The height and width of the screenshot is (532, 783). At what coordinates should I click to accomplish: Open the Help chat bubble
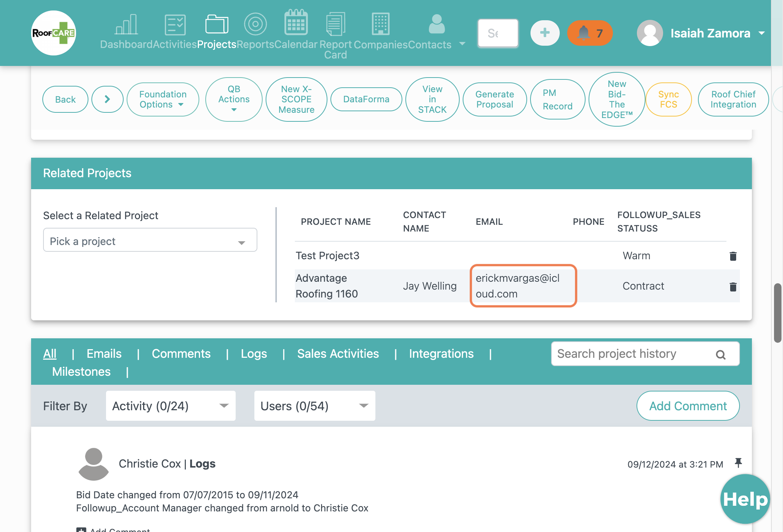pos(745,499)
